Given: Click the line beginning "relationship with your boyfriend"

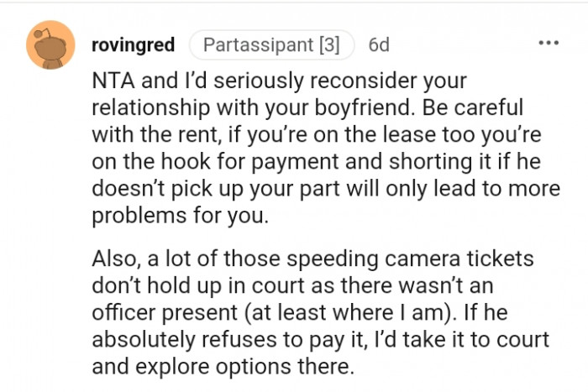Looking at the screenshot, I should (277, 109).
